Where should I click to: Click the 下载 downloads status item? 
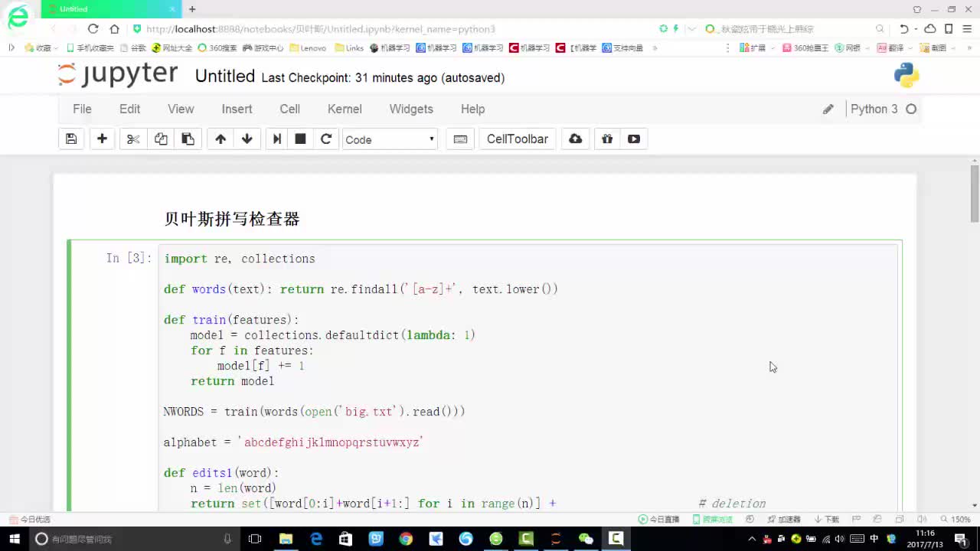(827, 519)
